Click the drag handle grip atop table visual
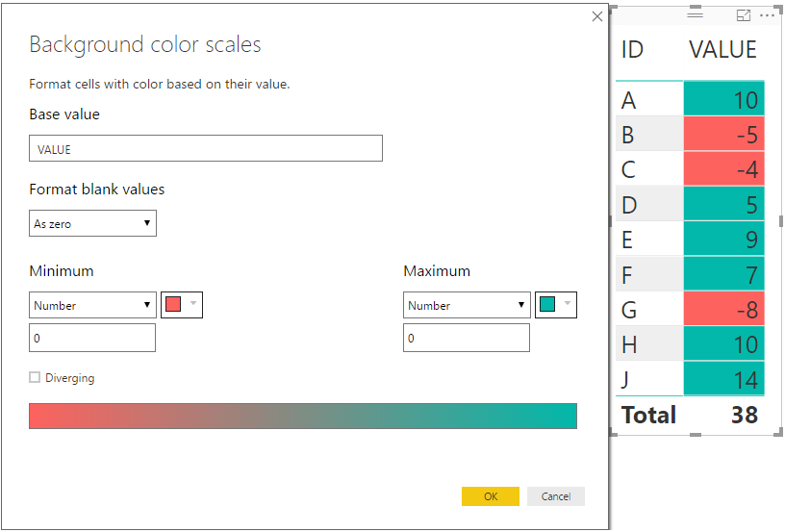Image resolution: width=785 pixels, height=532 pixels. 695,15
